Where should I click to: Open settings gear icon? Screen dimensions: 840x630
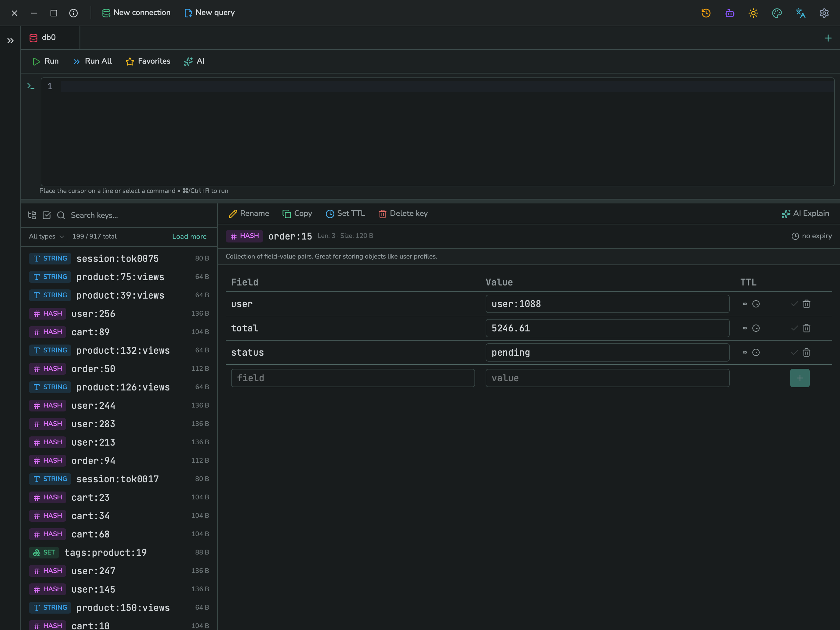(824, 13)
